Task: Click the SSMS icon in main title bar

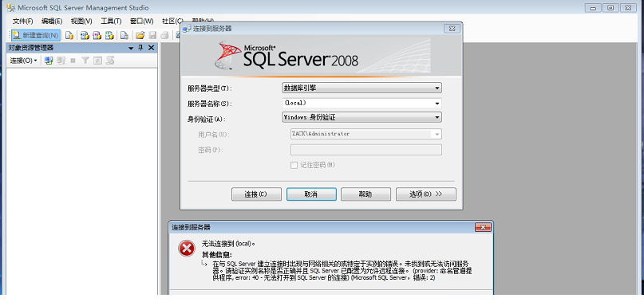Action: [11, 7]
